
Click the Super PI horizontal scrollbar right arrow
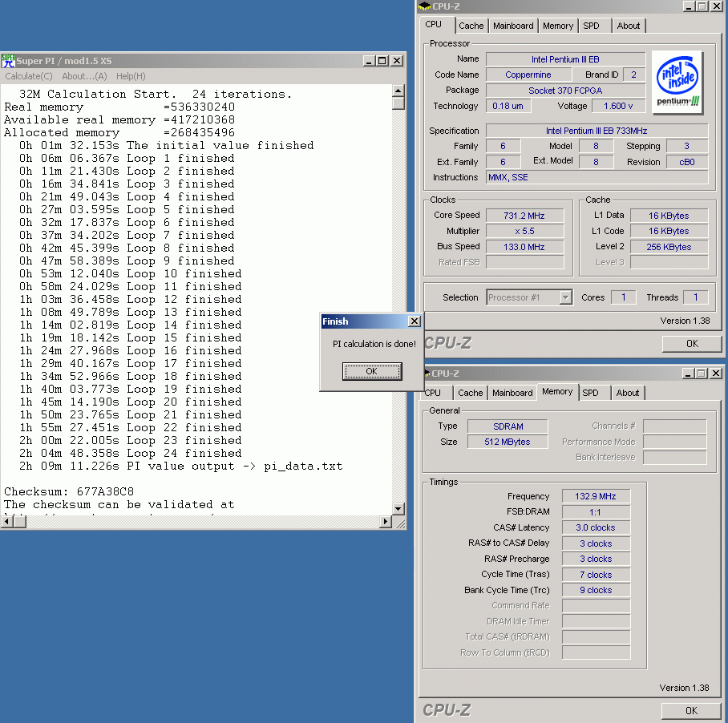[x=385, y=522]
